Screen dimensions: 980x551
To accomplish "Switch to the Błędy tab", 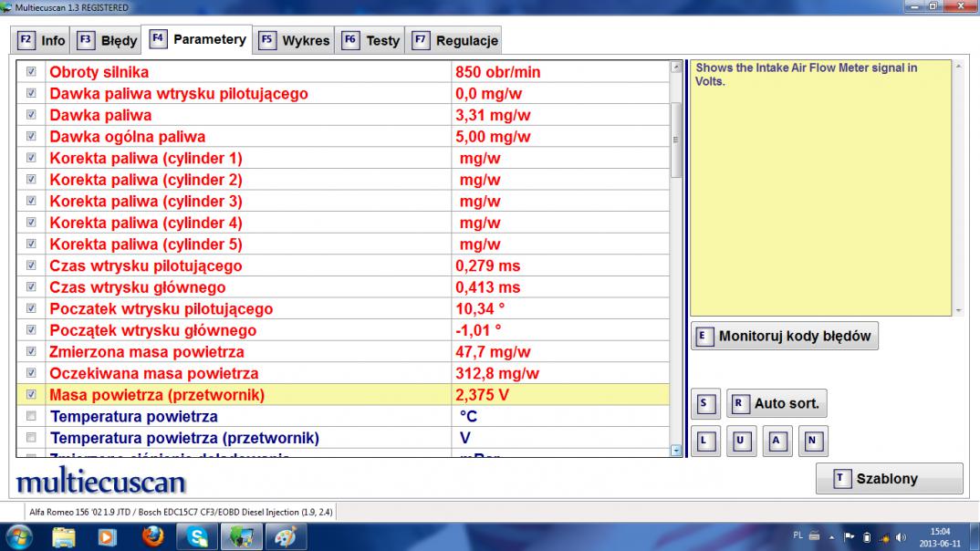I will [x=109, y=40].
